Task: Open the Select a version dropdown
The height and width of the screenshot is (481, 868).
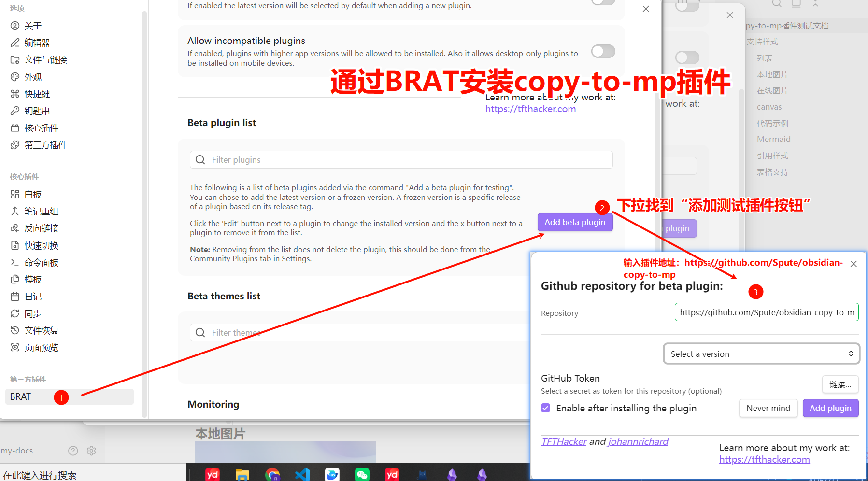Action: [761, 354]
